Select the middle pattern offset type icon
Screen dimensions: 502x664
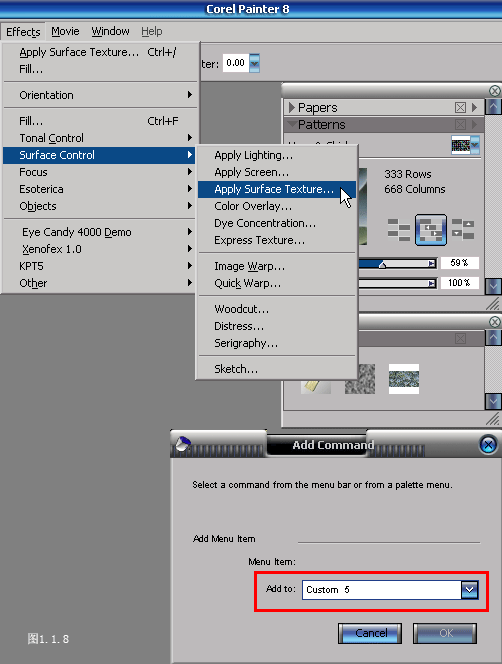[430, 230]
